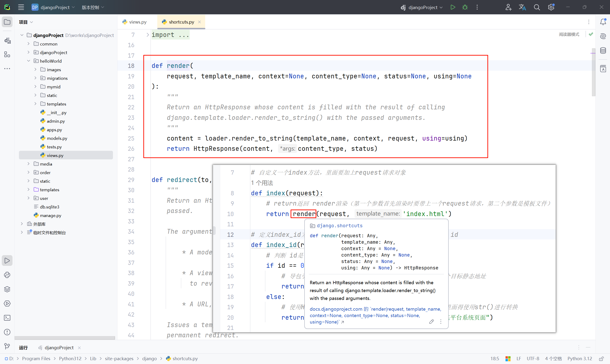The height and width of the screenshot is (364, 610).
Task: Click the inspections green checkmark
Action: (591, 34)
